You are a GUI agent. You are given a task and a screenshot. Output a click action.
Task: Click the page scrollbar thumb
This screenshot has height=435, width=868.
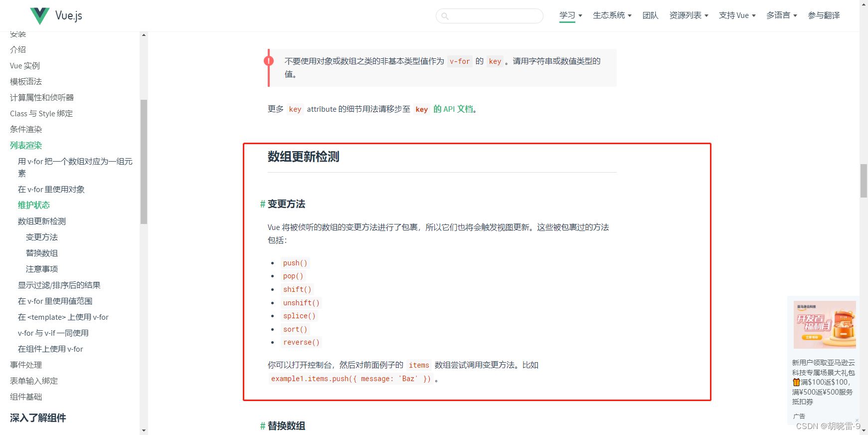(864, 181)
